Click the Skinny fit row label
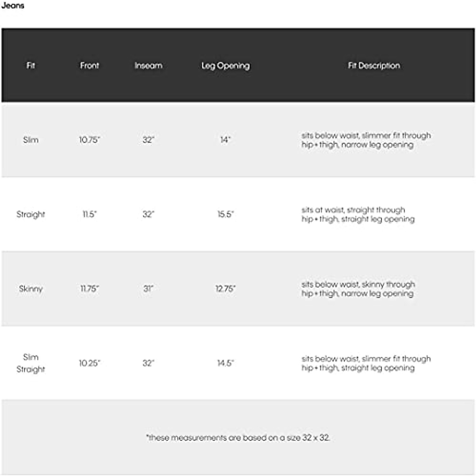This screenshot has width=476, height=476. tap(31, 289)
